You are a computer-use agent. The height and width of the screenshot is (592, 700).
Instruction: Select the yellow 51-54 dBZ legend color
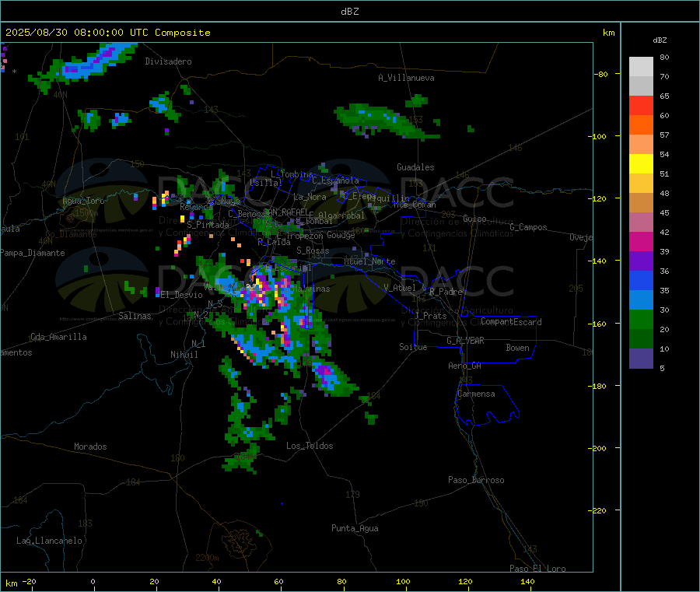(x=641, y=164)
